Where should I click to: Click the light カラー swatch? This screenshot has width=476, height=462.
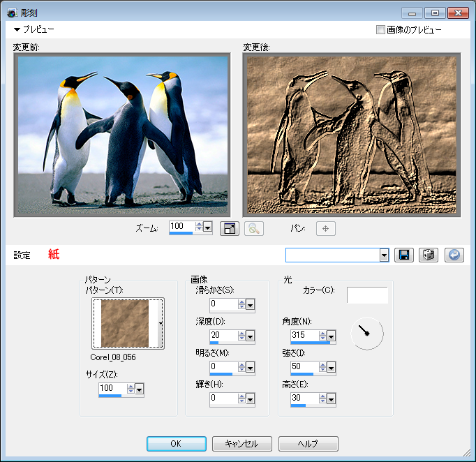[367, 295]
